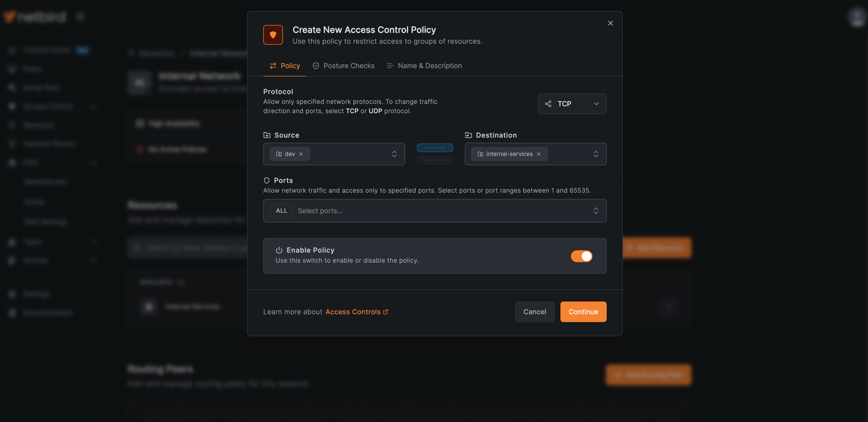This screenshot has width=868, height=422.
Task: Click the Continue button
Action: tap(583, 312)
